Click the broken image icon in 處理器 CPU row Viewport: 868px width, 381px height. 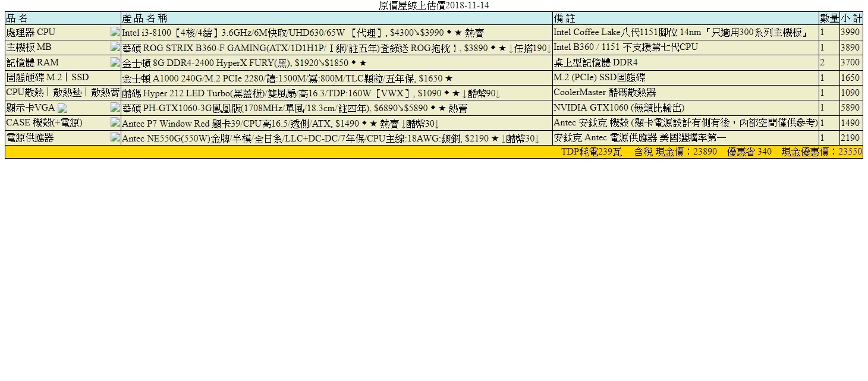tap(115, 32)
